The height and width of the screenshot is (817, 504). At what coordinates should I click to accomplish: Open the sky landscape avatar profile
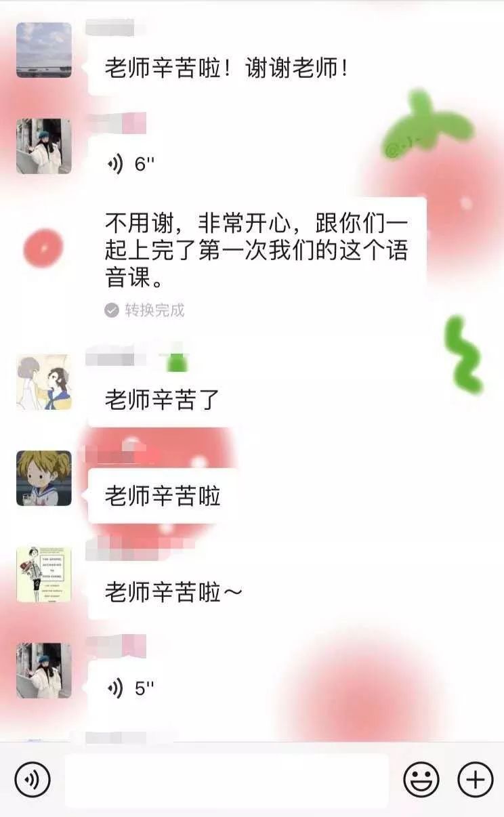[x=44, y=49]
